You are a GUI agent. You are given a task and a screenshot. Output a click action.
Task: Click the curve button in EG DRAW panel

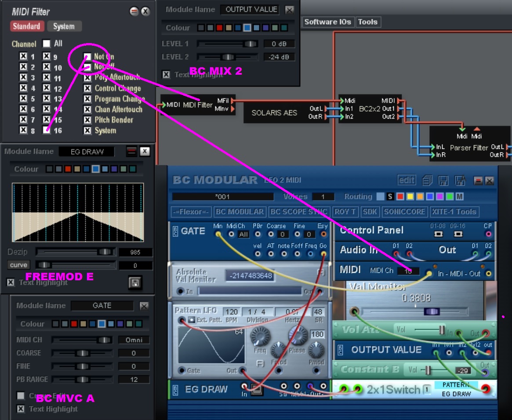[19, 265]
